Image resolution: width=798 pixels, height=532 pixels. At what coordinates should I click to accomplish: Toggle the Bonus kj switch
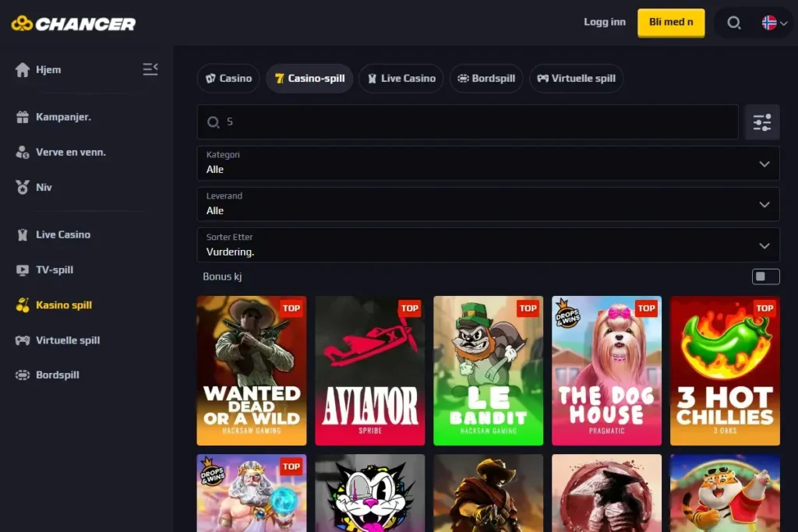coord(765,277)
